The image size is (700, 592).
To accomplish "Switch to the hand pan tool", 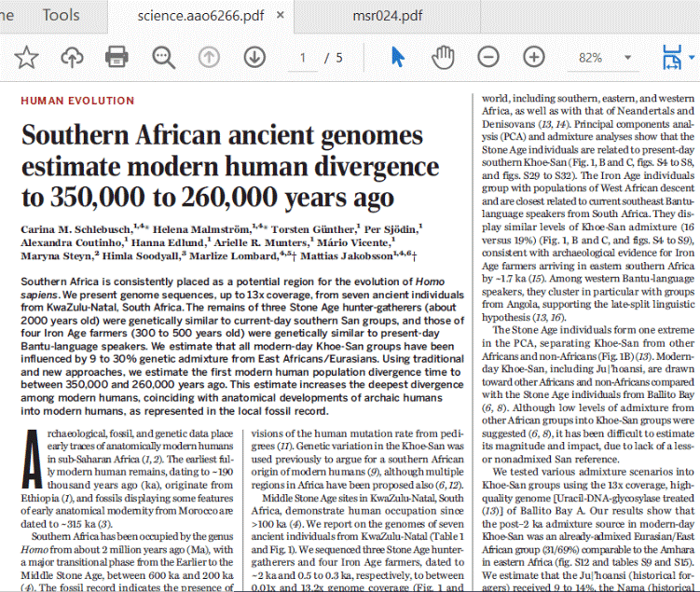I will [x=443, y=57].
